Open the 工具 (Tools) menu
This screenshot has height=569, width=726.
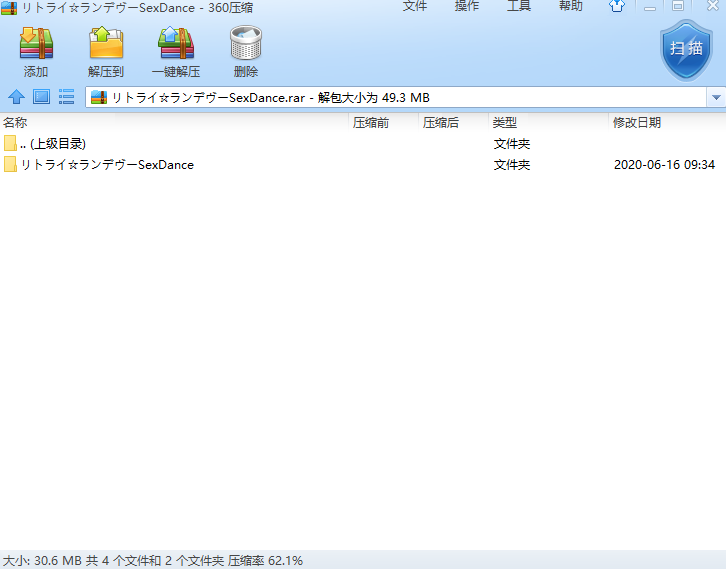pos(519,7)
